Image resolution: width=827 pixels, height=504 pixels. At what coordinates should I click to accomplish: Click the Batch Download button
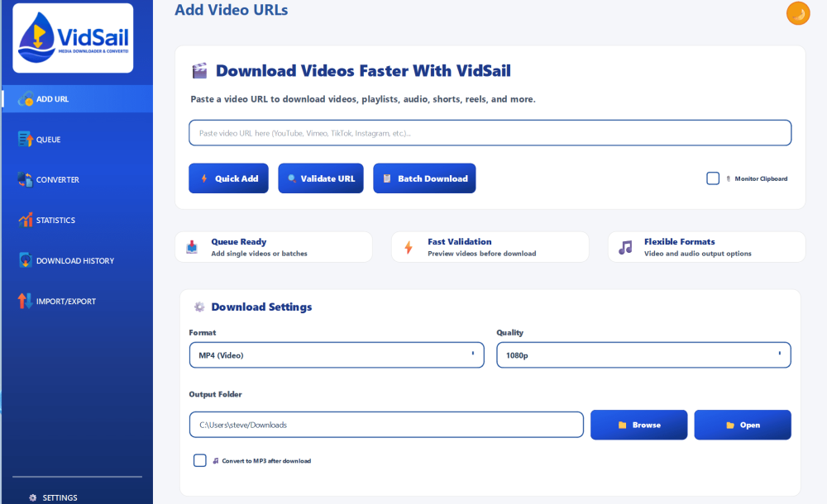point(424,178)
